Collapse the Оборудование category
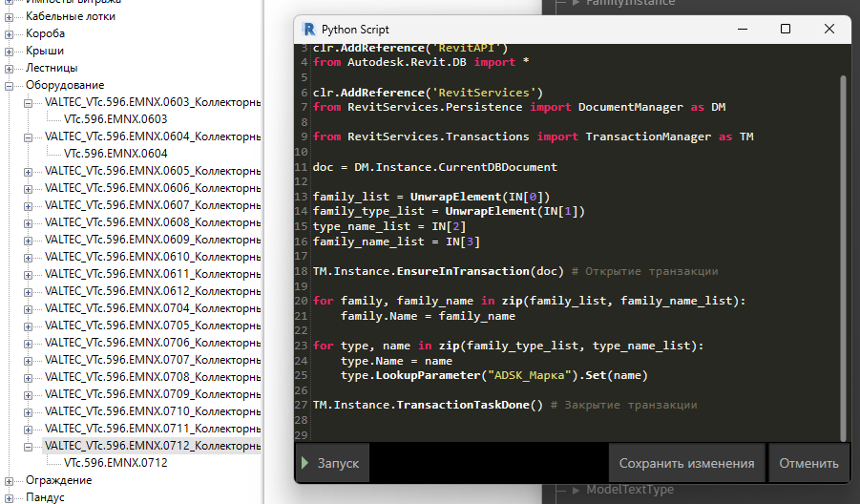The height and width of the screenshot is (504, 860). click(x=9, y=86)
